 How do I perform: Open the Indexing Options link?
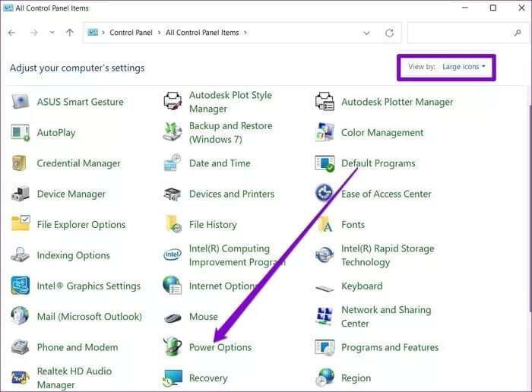pos(73,255)
